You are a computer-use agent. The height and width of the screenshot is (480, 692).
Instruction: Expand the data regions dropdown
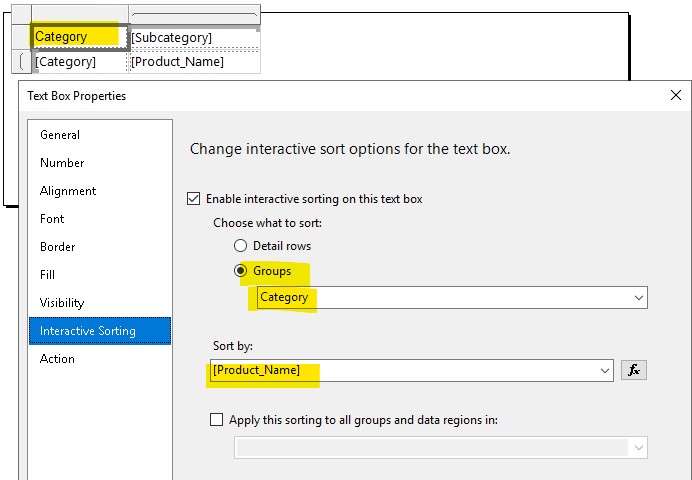pyautogui.click(x=638, y=447)
